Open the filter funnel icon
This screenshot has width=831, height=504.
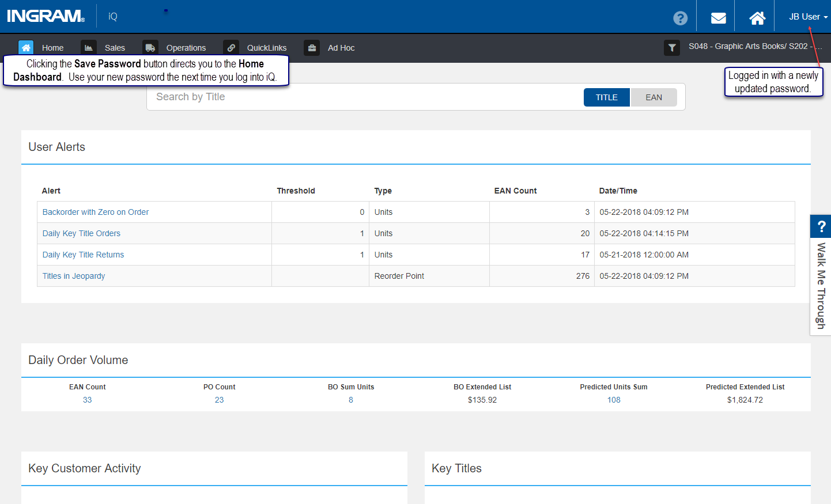671,48
